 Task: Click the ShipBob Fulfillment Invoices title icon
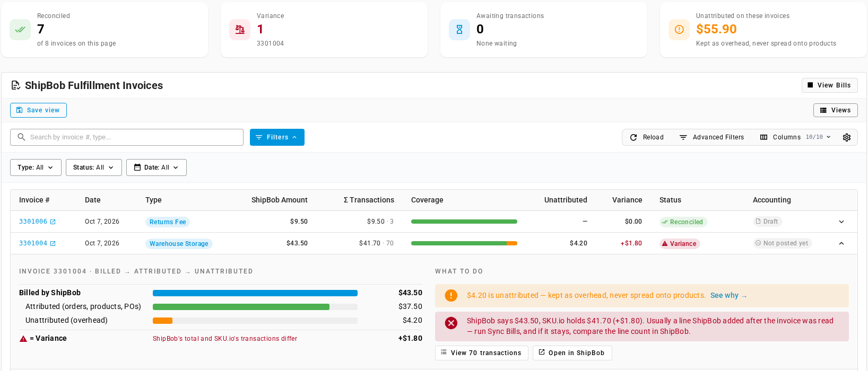tap(16, 85)
